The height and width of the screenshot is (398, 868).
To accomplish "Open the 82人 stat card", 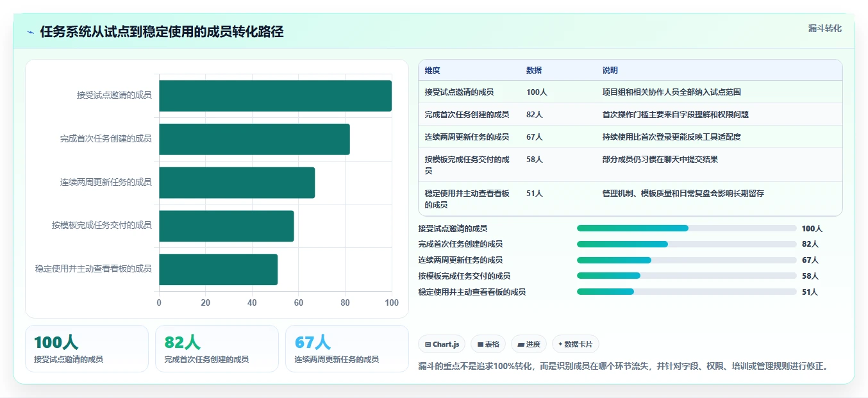I will tap(217, 349).
